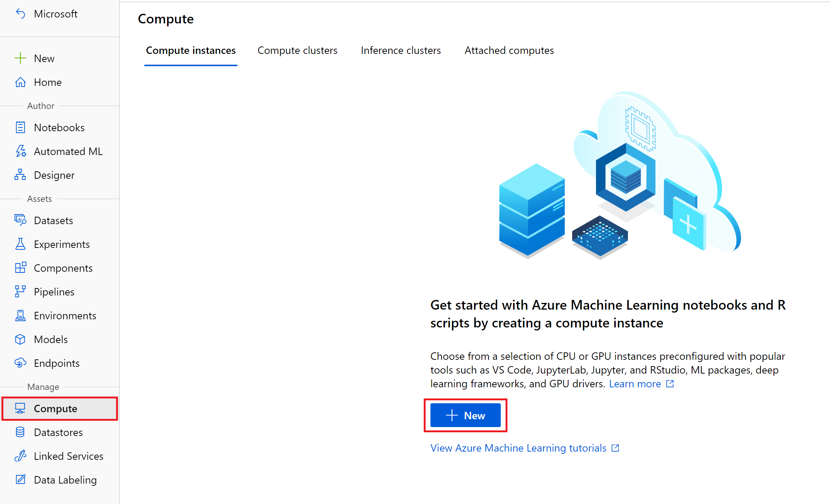Switch to the Compute clusters tab
Viewport: 830px width, 504px height.
point(297,51)
